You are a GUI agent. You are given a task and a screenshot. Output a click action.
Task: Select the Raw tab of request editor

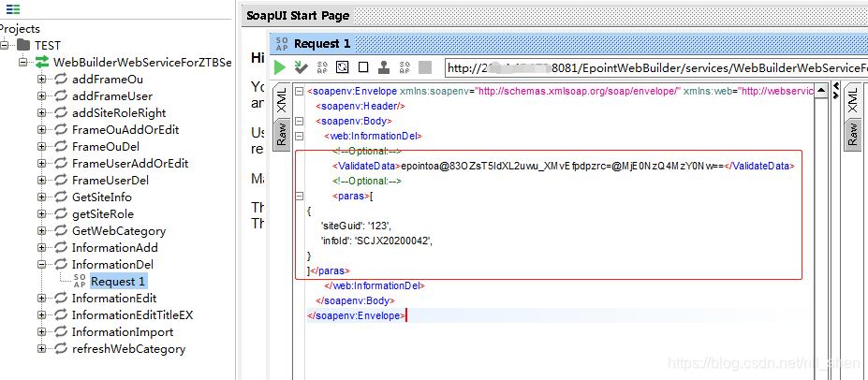pos(281,135)
